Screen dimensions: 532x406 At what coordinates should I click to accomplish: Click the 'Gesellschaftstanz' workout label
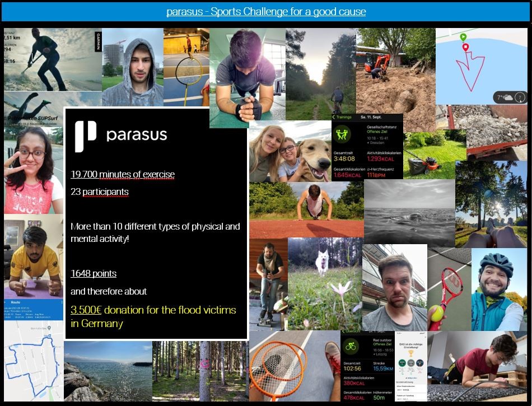pos(381,127)
